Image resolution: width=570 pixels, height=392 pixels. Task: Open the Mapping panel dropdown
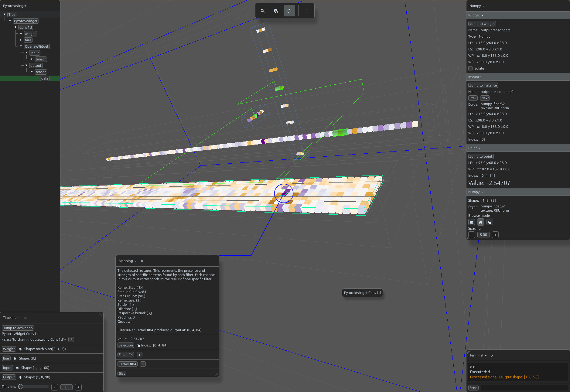coord(128,261)
